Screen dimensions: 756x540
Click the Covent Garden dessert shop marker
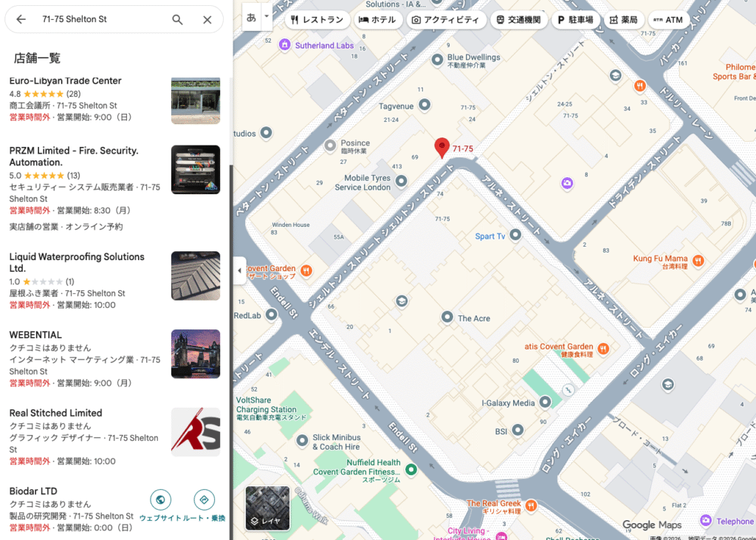[x=306, y=270]
